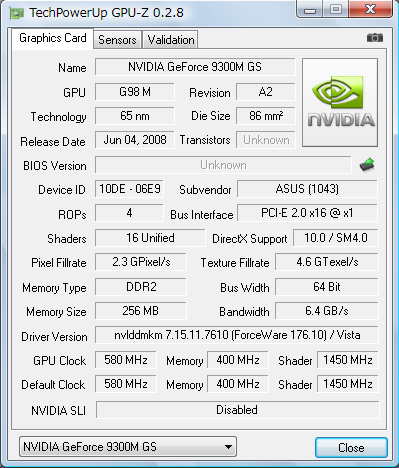Click the GPU-Z title bar app icon
399x468 pixels.
(x=16, y=13)
